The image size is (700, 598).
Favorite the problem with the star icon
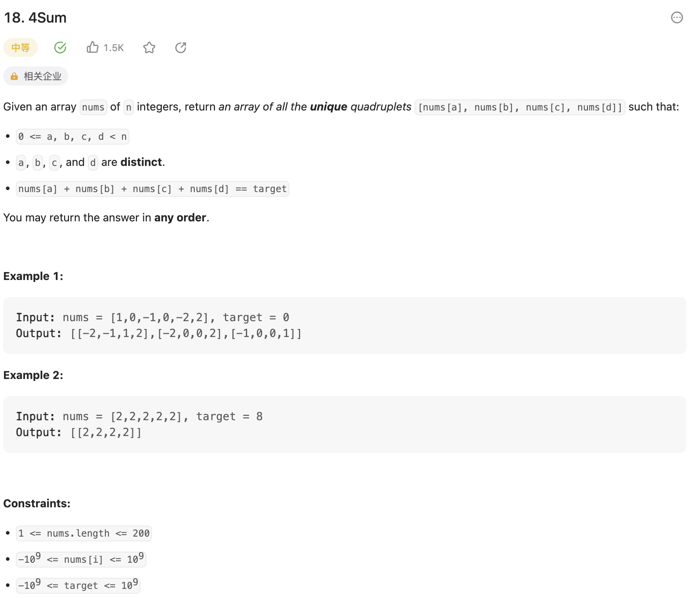click(149, 48)
